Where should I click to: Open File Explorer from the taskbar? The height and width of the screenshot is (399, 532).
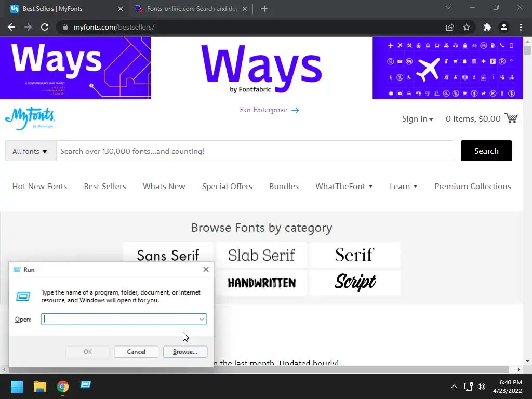point(39,387)
